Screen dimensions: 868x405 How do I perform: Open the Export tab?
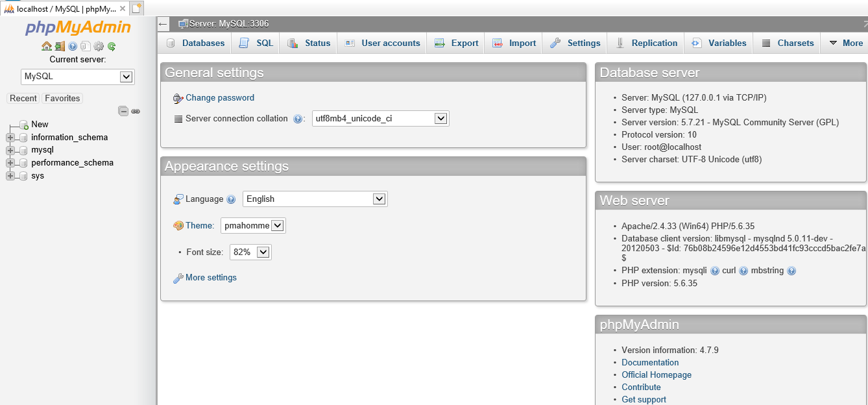click(x=456, y=43)
